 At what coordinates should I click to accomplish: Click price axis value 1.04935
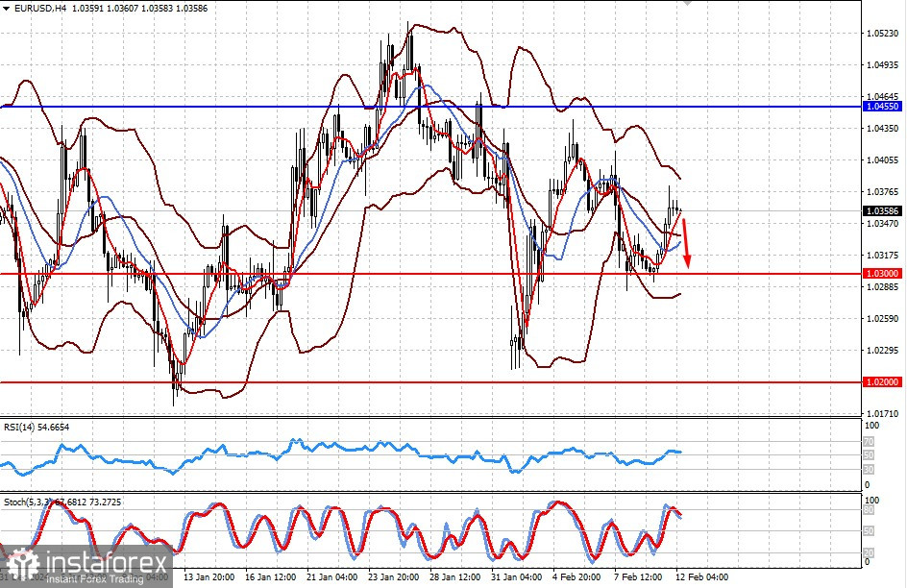click(882, 64)
